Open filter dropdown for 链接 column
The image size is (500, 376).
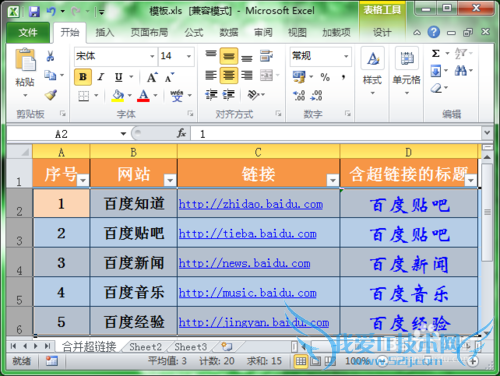point(332,180)
